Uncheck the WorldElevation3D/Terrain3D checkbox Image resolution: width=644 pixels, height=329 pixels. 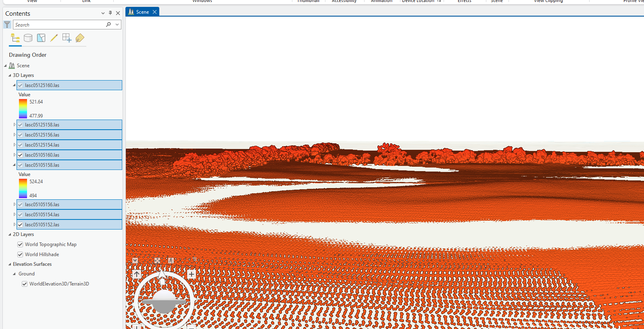tap(25, 284)
